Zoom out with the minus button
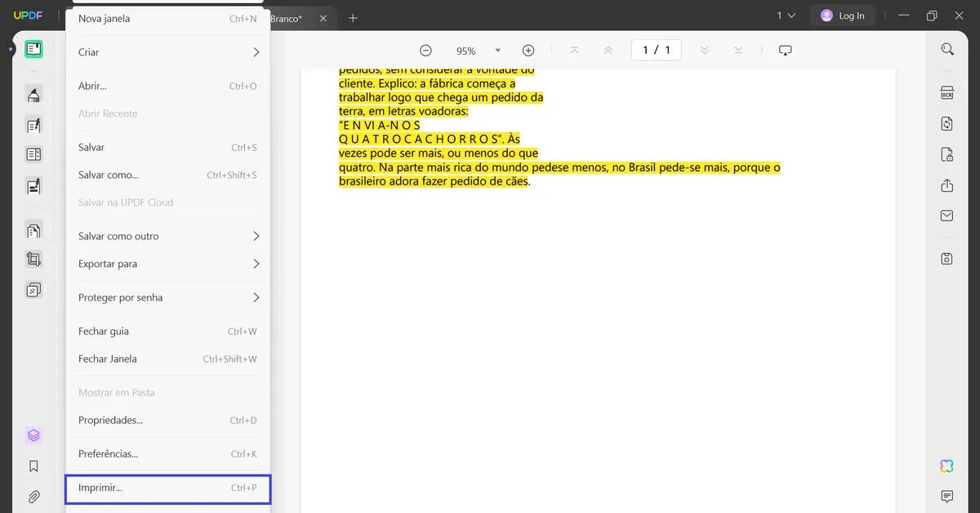 click(425, 51)
